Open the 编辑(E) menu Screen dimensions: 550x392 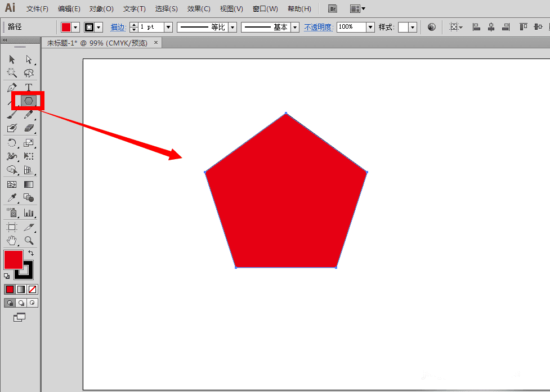click(x=69, y=9)
